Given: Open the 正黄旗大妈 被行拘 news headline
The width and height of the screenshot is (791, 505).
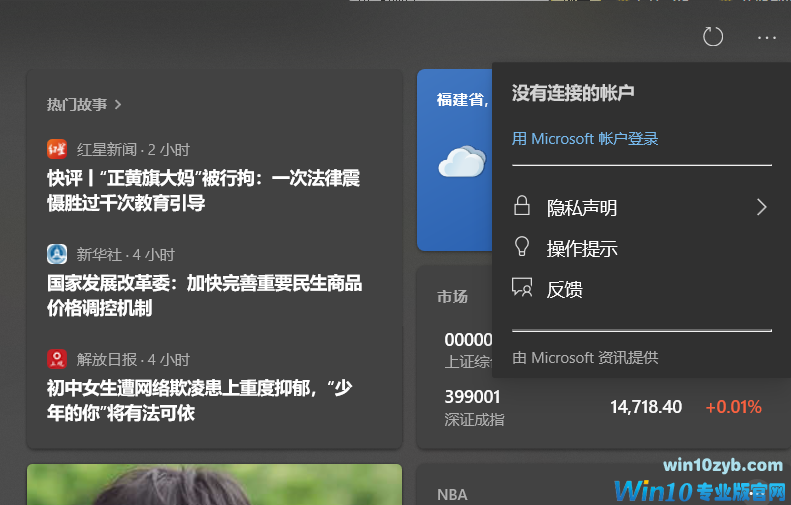Looking at the screenshot, I should (x=203, y=191).
